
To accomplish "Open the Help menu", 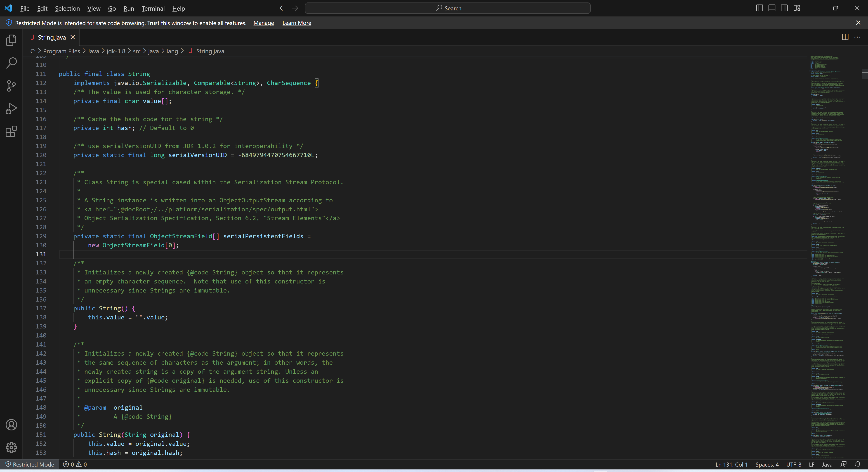I will point(179,8).
